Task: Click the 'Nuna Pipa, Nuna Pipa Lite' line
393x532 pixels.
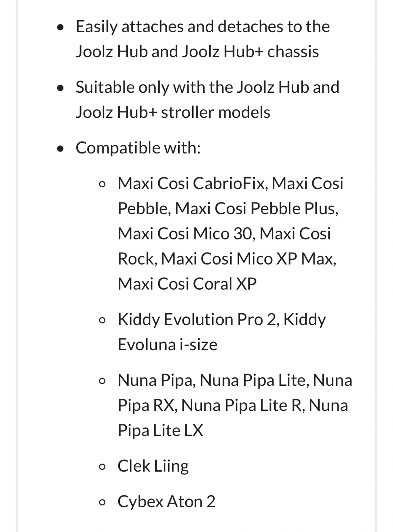Action: tap(235, 381)
